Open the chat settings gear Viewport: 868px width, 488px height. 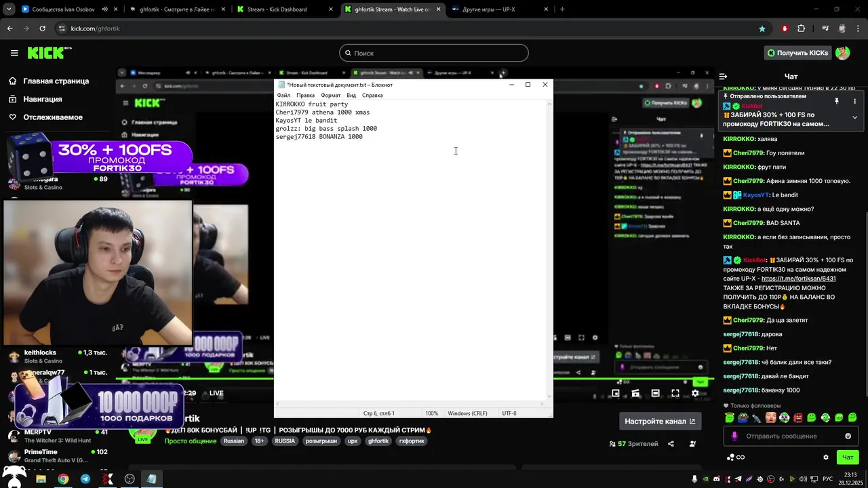tap(825, 457)
